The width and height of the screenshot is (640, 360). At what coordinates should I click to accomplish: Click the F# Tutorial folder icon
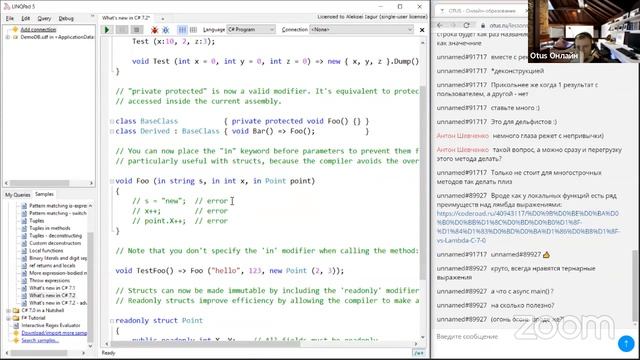[x=16, y=318]
